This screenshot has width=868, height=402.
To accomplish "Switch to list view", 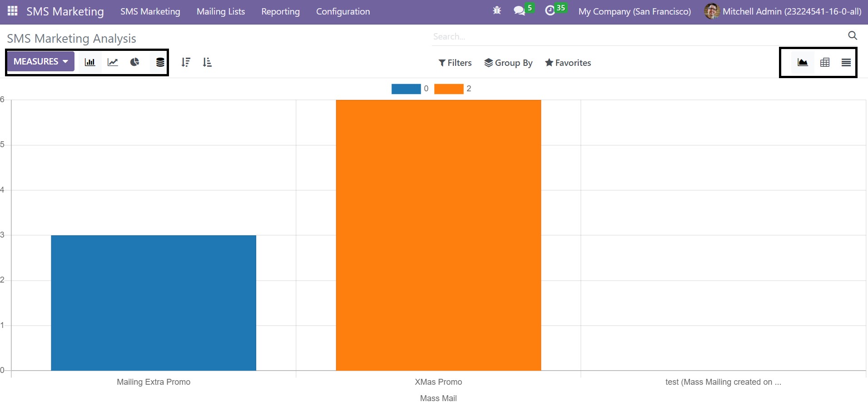I will (846, 62).
